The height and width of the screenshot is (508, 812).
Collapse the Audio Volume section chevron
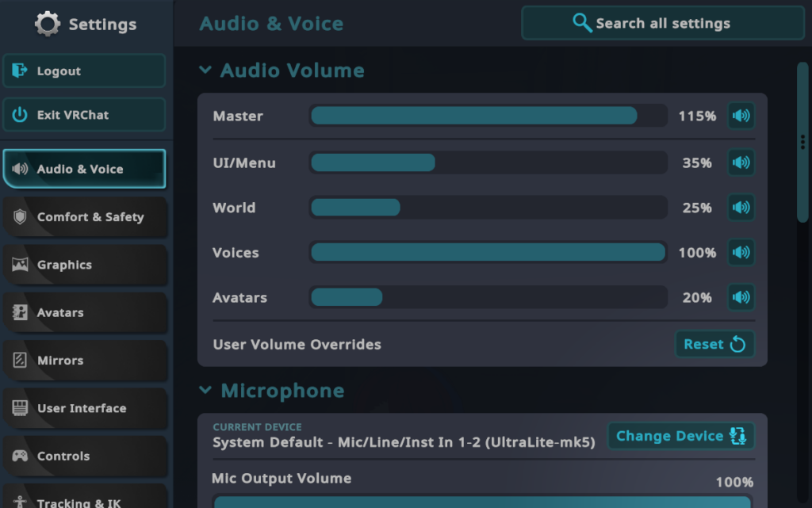(x=205, y=69)
